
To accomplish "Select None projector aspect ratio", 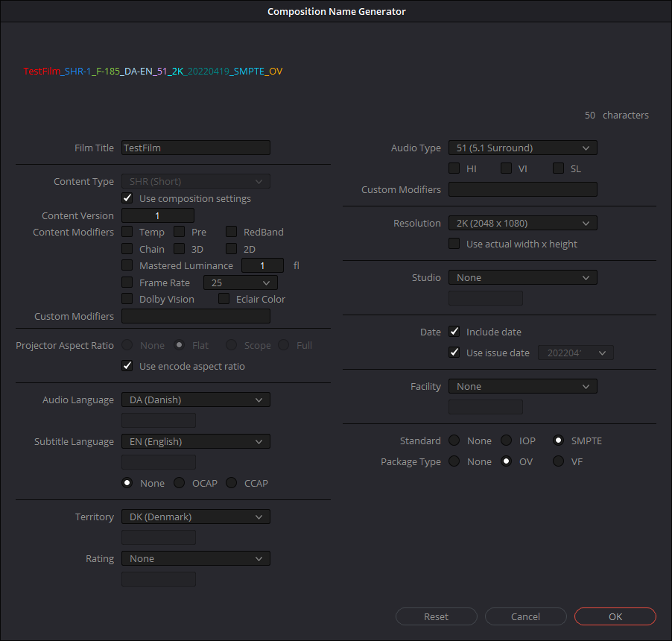I will coord(127,345).
